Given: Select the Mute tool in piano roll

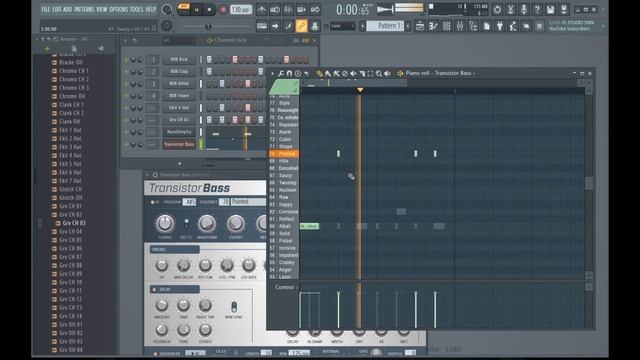Looking at the screenshot, I should pos(353,73).
